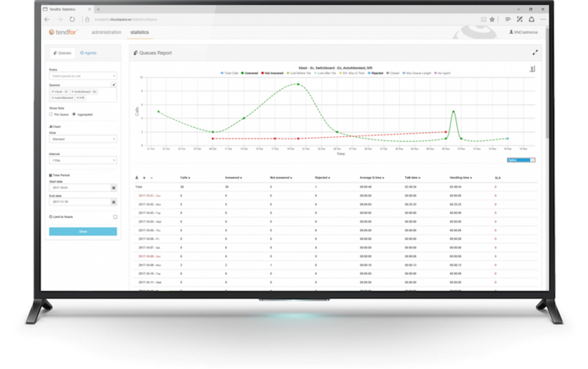Click the End date input field
The width and height of the screenshot is (588, 369).
[x=80, y=202]
